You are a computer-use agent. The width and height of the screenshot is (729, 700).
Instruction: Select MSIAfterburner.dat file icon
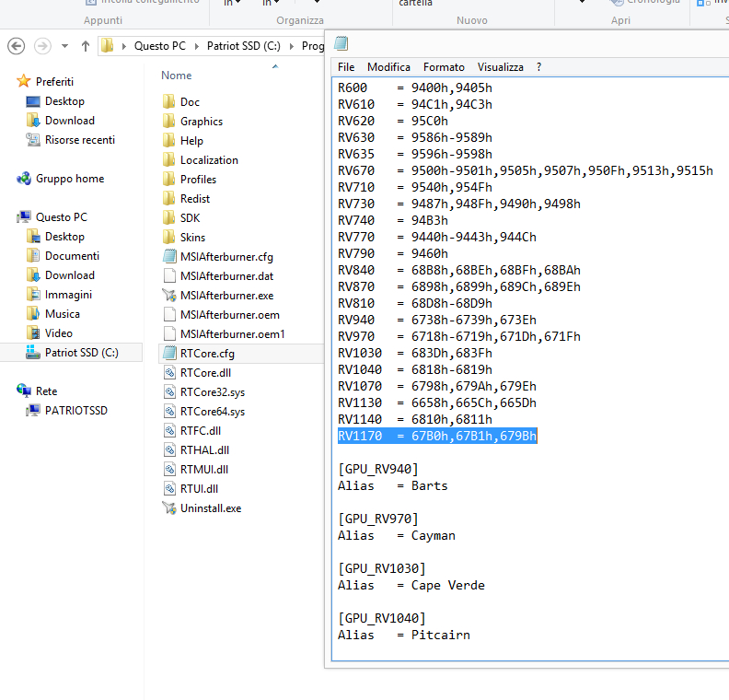coord(169,275)
